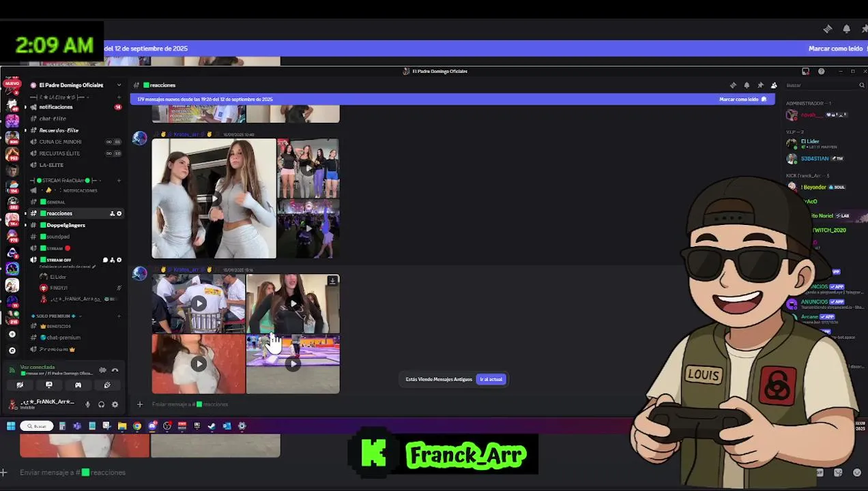Add a server with plus icon

[x=12, y=334]
